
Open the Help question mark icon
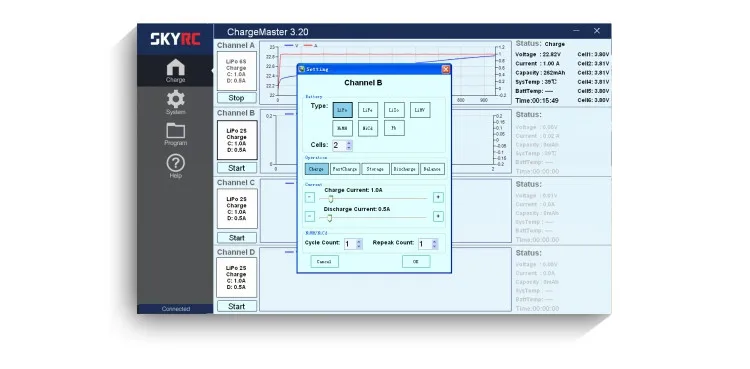[176, 163]
